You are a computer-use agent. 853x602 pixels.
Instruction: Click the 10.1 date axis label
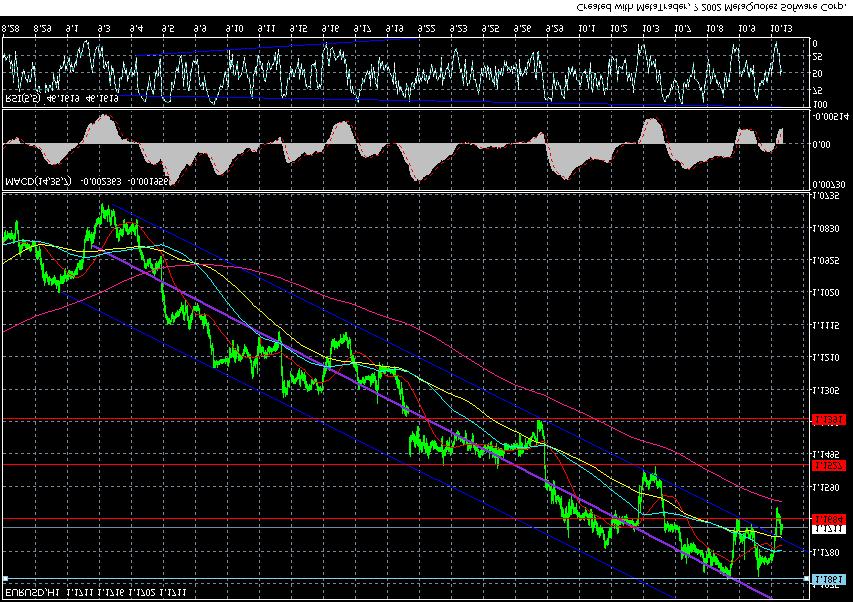point(587,28)
